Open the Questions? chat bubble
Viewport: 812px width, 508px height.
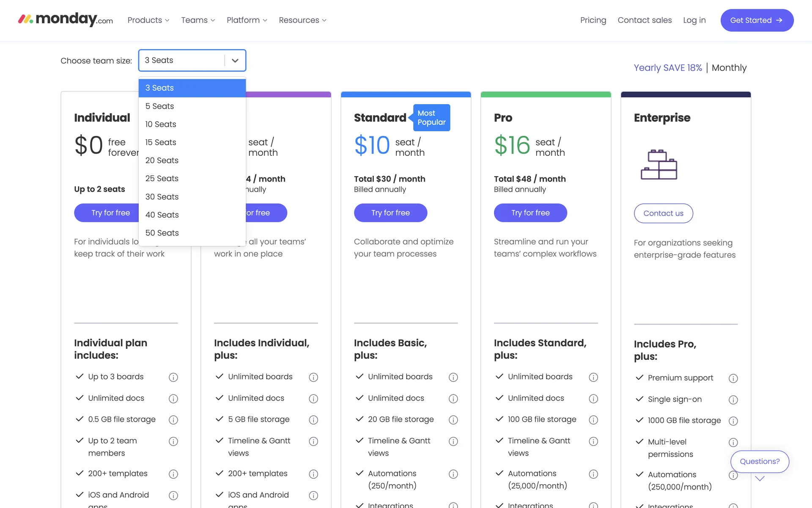coord(760,461)
